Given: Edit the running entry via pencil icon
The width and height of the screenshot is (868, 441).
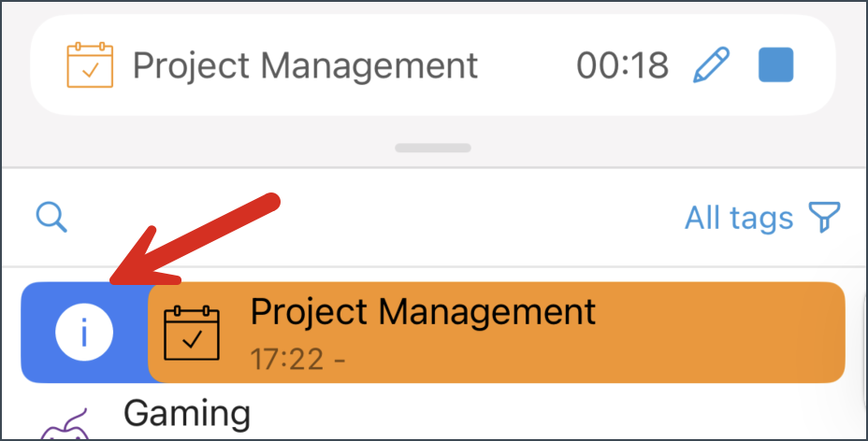Looking at the screenshot, I should tap(712, 65).
